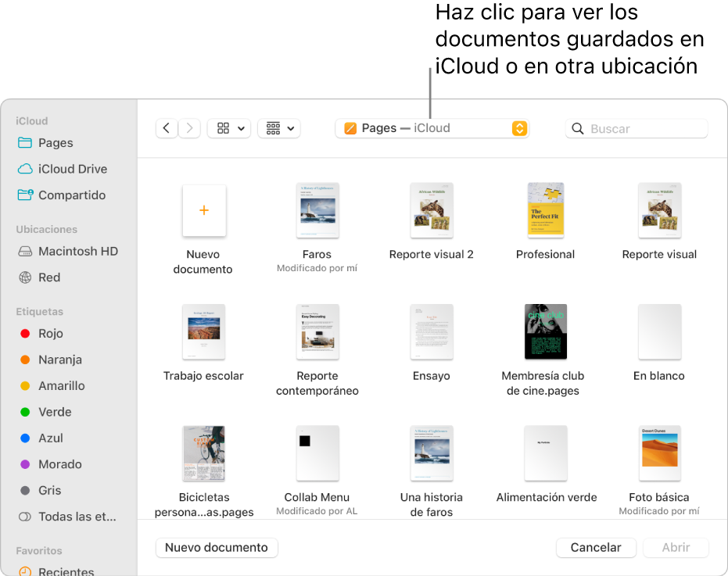Select the En blanco document thumbnail
Viewport: 728px width, 576px height.
click(x=660, y=332)
